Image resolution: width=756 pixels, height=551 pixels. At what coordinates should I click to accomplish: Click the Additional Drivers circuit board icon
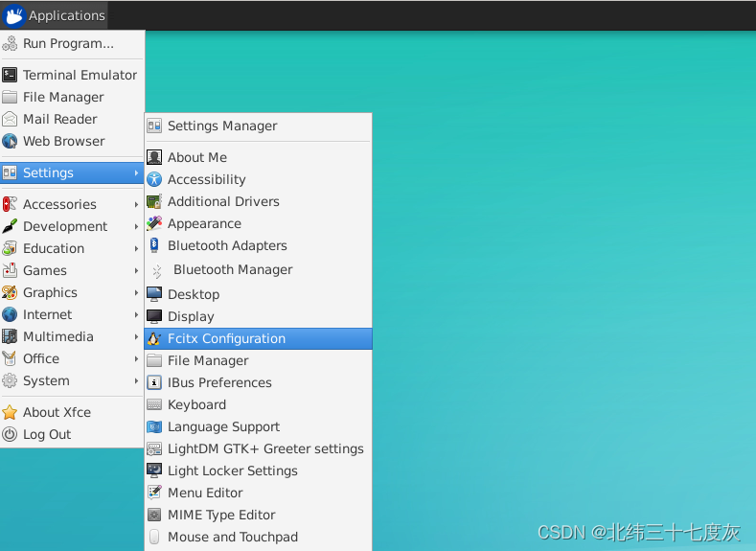tap(154, 201)
